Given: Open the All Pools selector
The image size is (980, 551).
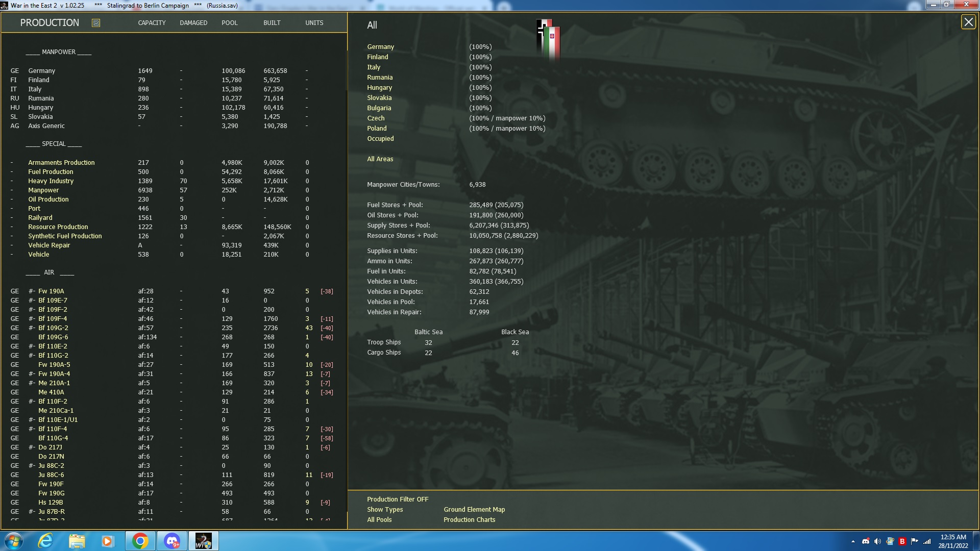Looking at the screenshot, I should click(379, 519).
